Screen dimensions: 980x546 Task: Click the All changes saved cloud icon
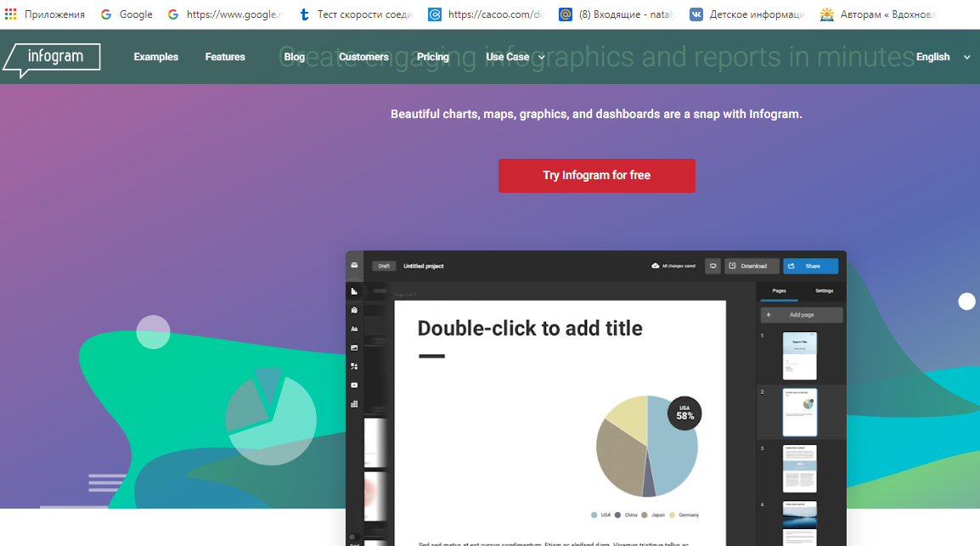click(x=656, y=266)
